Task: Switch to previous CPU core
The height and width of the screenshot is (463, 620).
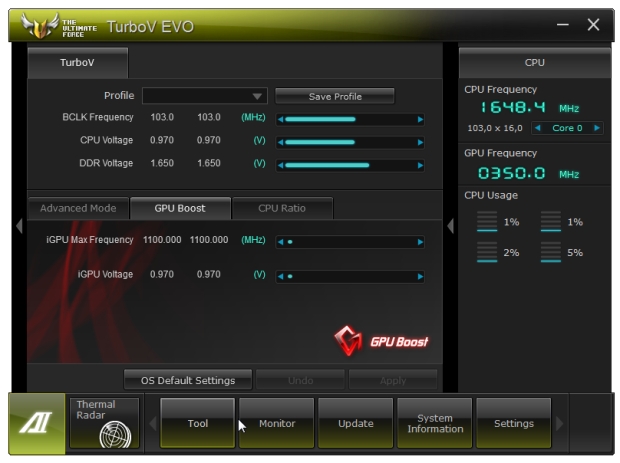Action: (537, 128)
